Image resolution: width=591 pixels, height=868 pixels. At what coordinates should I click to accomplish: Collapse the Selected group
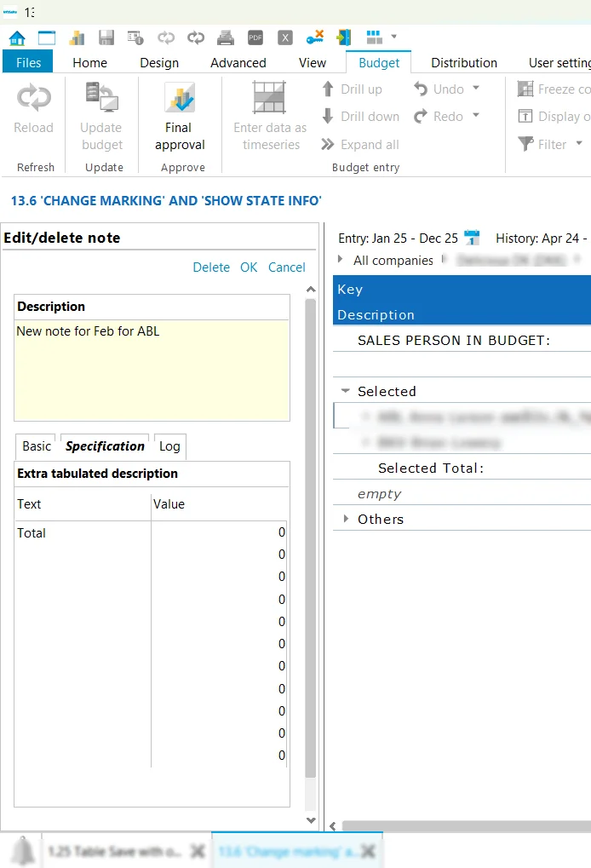[345, 391]
